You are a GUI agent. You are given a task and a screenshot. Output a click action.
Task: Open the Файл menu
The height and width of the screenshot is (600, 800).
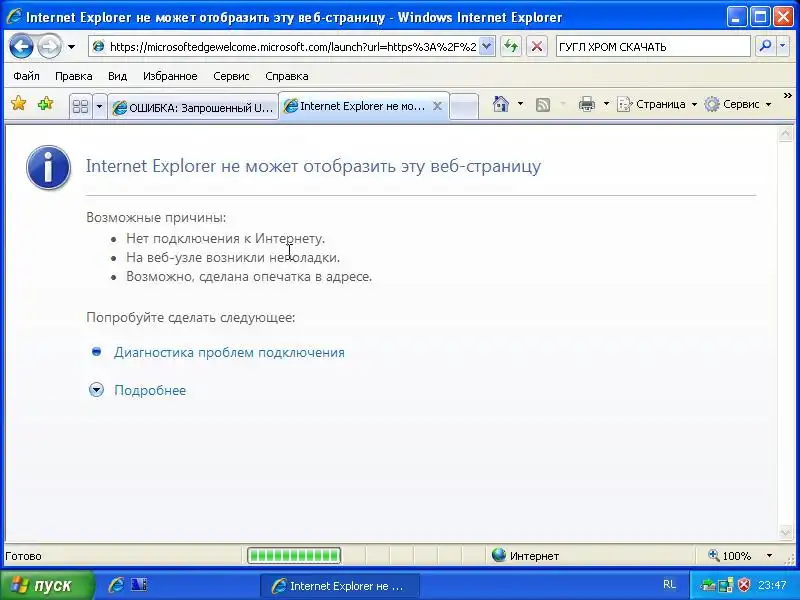(x=26, y=76)
